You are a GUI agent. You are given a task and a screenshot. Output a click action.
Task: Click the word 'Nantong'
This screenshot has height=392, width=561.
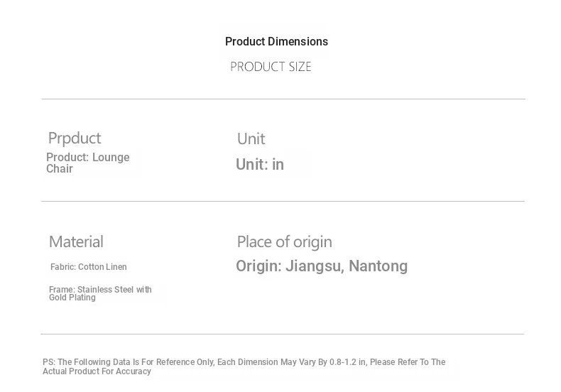tap(378, 266)
